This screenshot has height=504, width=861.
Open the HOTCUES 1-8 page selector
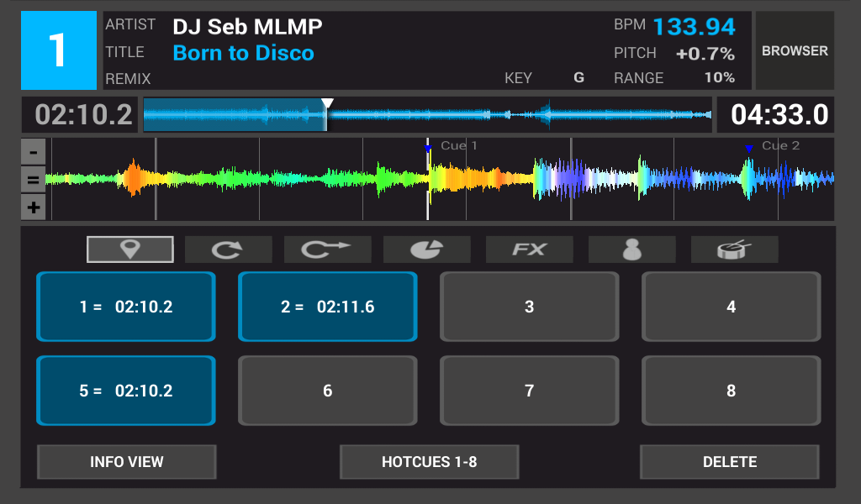click(429, 462)
